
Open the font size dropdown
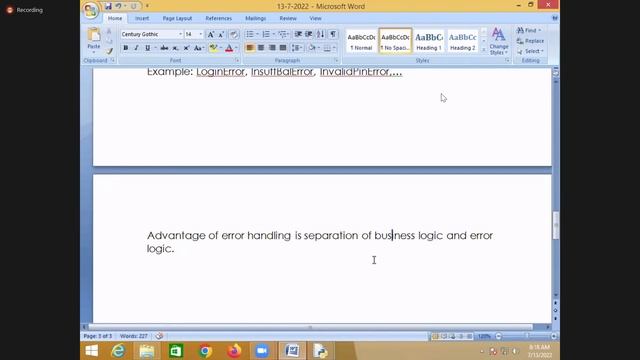[200, 34]
